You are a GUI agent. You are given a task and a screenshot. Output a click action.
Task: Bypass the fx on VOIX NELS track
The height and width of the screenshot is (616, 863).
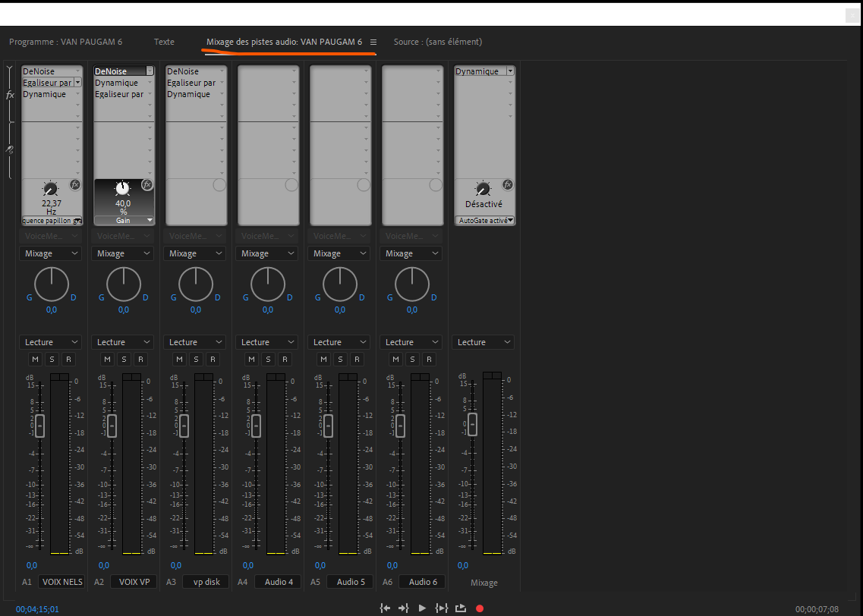(x=75, y=184)
